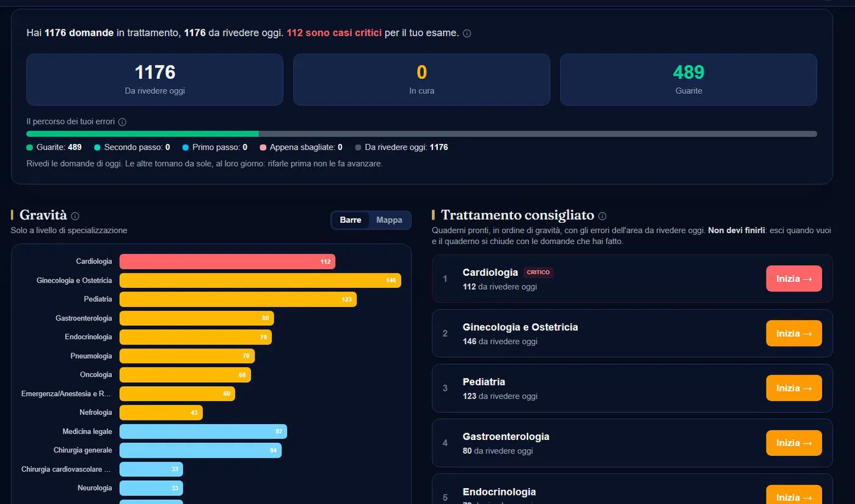Click the green segment of errors progress bar

coord(142,134)
